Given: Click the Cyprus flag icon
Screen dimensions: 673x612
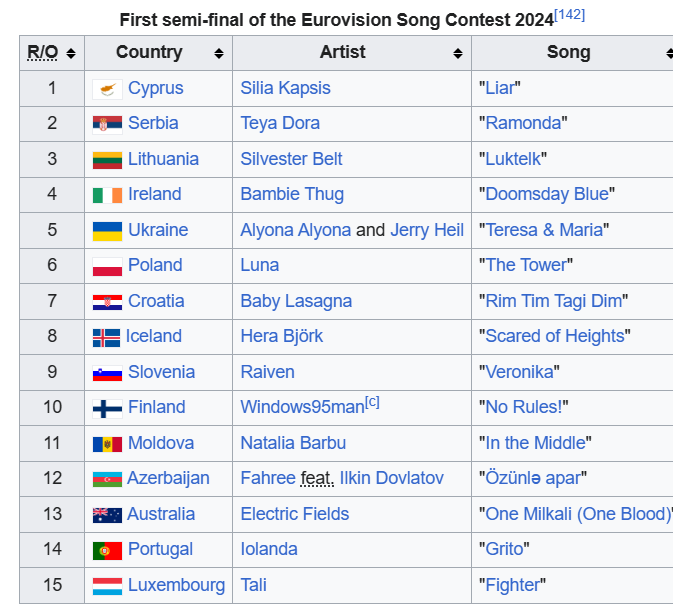Looking at the screenshot, I should (107, 89).
